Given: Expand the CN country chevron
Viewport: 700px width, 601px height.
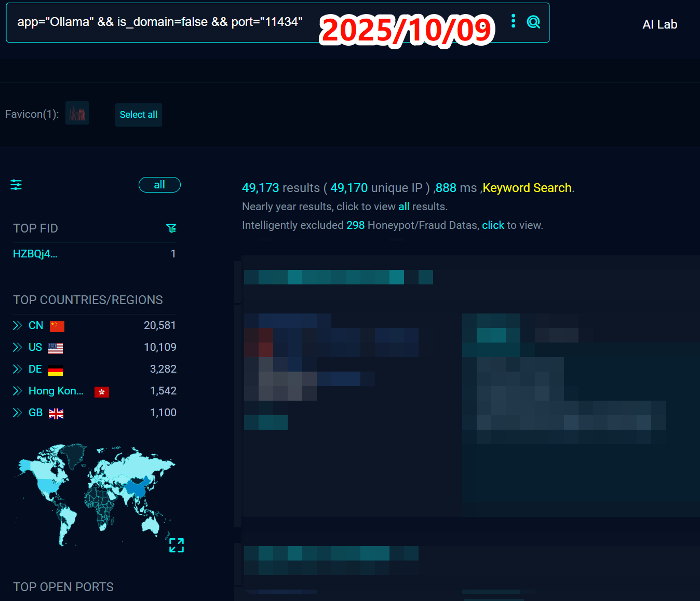Looking at the screenshot, I should [x=18, y=325].
